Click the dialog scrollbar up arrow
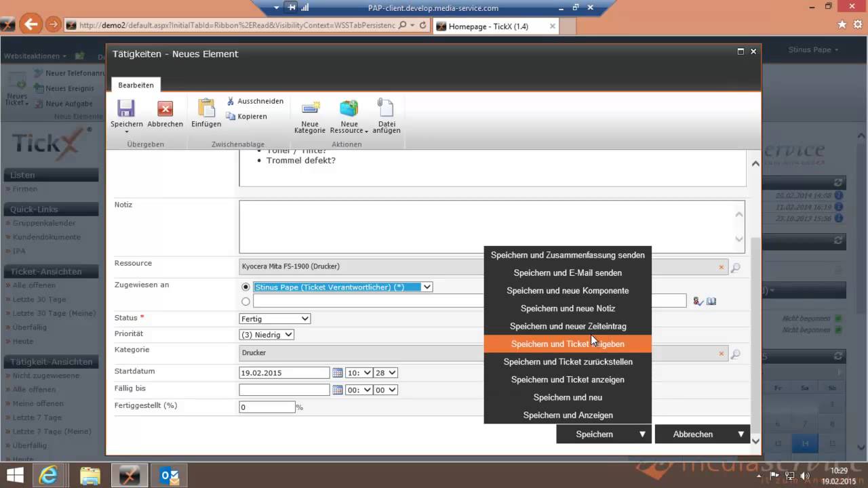The height and width of the screenshot is (488, 868). 756,163
